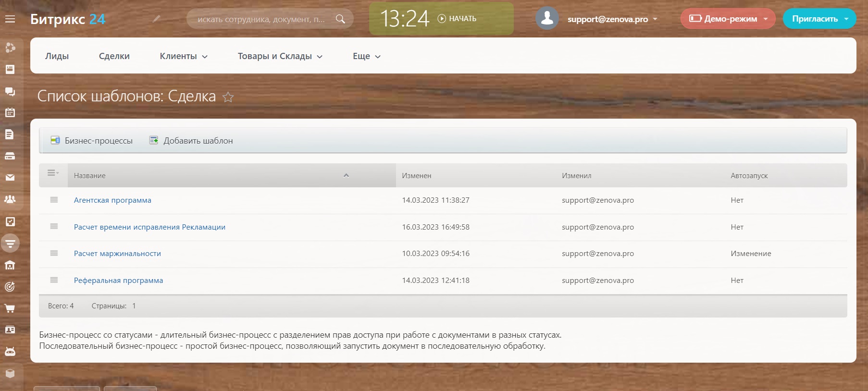Click support@zenova.pro in the Расчет маржинальности row
The image size is (868, 391).
click(x=598, y=254)
